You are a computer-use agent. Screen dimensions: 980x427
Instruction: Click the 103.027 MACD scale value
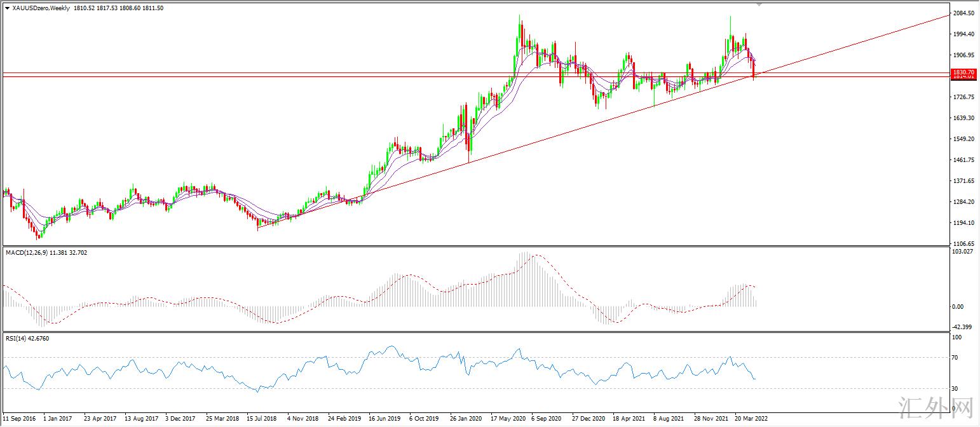pyautogui.click(x=963, y=253)
